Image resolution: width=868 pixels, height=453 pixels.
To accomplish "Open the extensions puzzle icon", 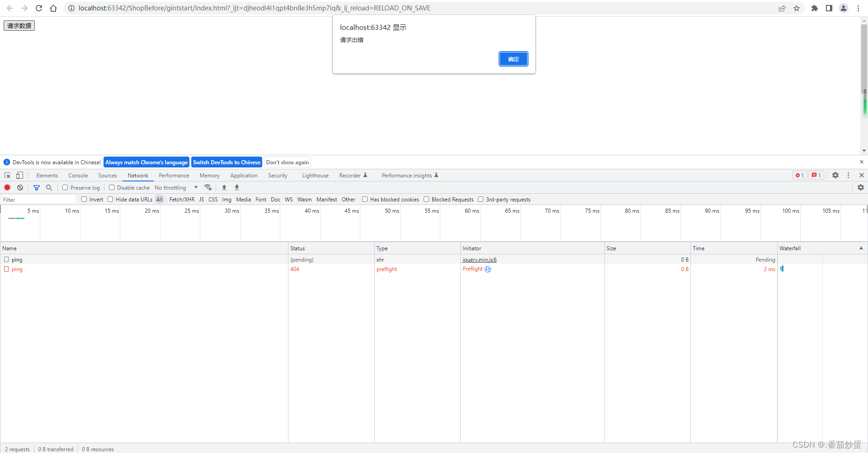I will click(x=815, y=8).
